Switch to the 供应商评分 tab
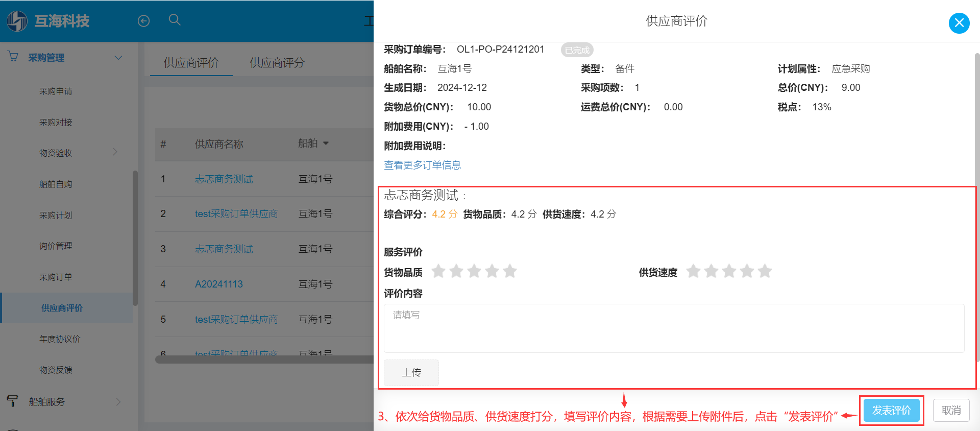 277,63
